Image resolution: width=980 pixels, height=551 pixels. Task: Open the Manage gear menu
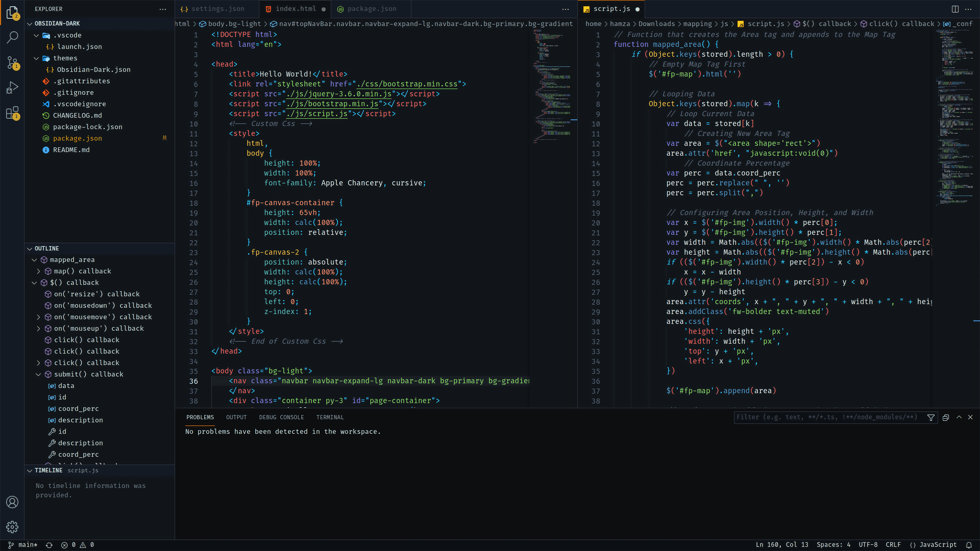(x=12, y=527)
